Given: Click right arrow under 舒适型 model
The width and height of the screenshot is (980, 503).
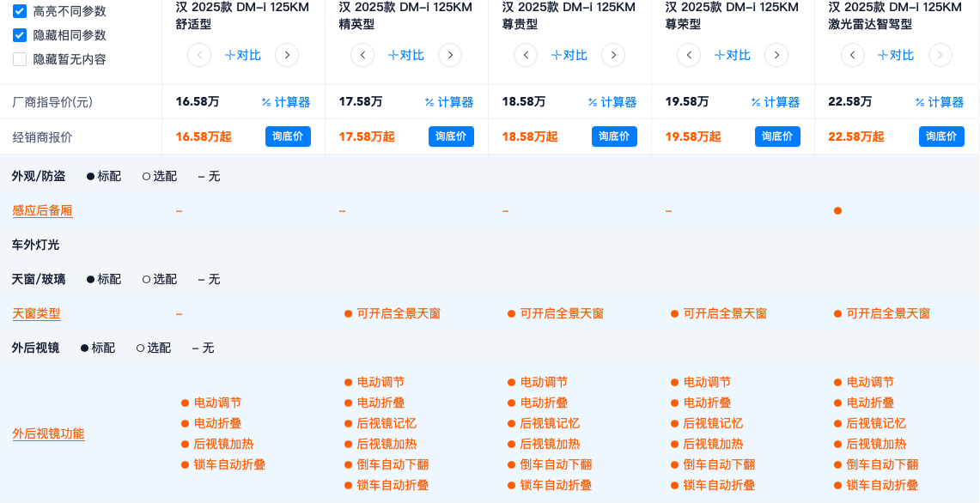Looking at the screenshot, I should (x=287, y=55).
